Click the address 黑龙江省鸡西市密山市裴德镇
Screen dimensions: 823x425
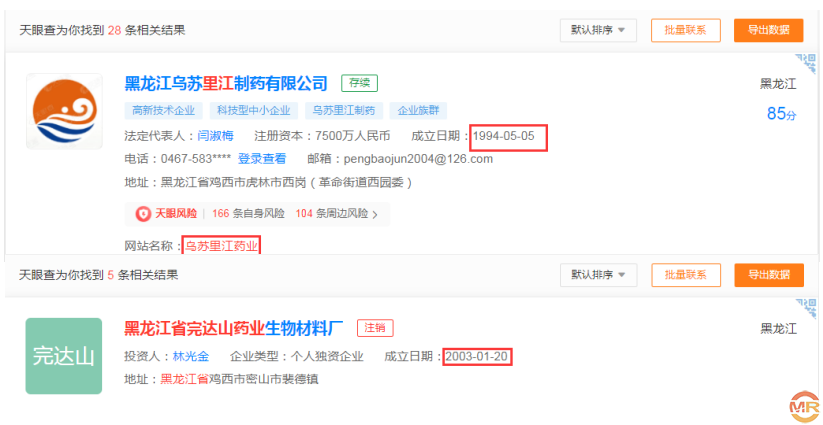[239, 379]
